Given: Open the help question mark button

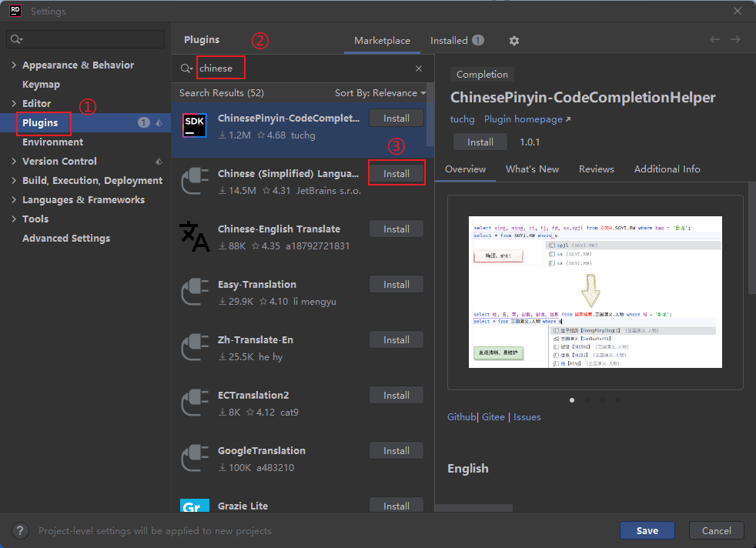Looking at the screenshot, I should point(20,530).
